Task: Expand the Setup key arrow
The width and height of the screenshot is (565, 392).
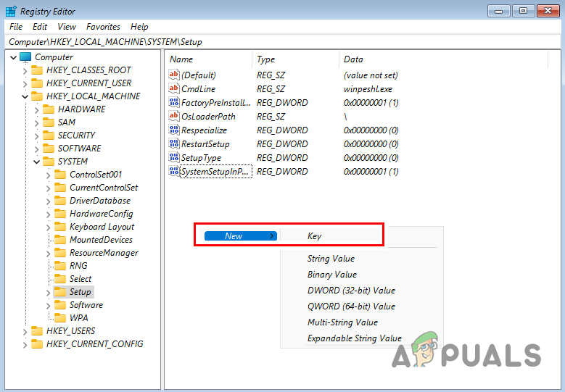Action: [49, 293]
